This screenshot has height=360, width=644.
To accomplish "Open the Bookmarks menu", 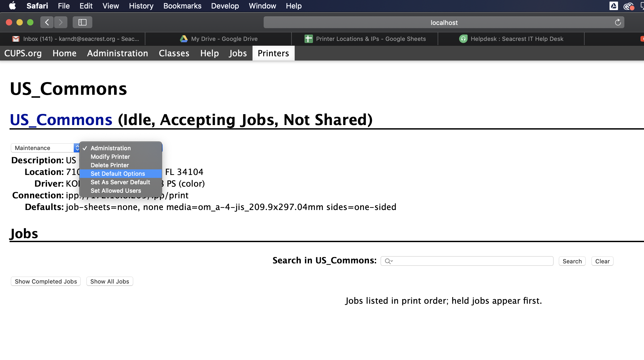I will click(182, 6).
